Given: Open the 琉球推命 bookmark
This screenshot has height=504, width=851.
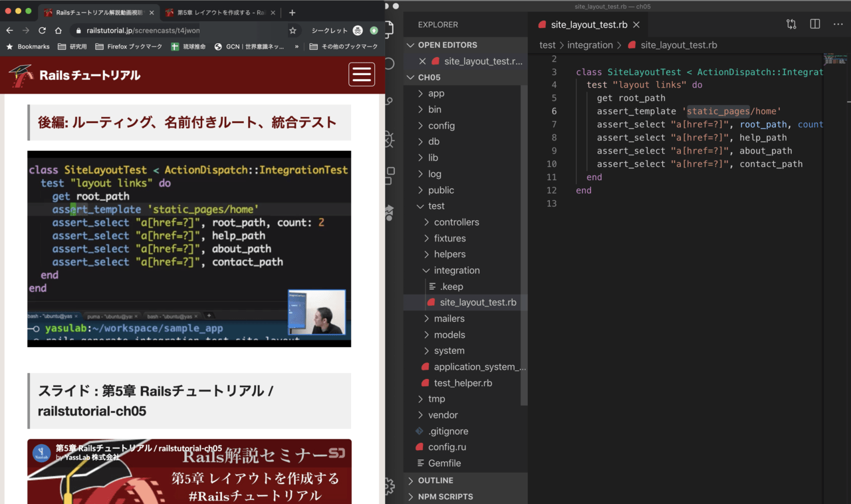Looking at the screenshot, I should tap(188, 47).
